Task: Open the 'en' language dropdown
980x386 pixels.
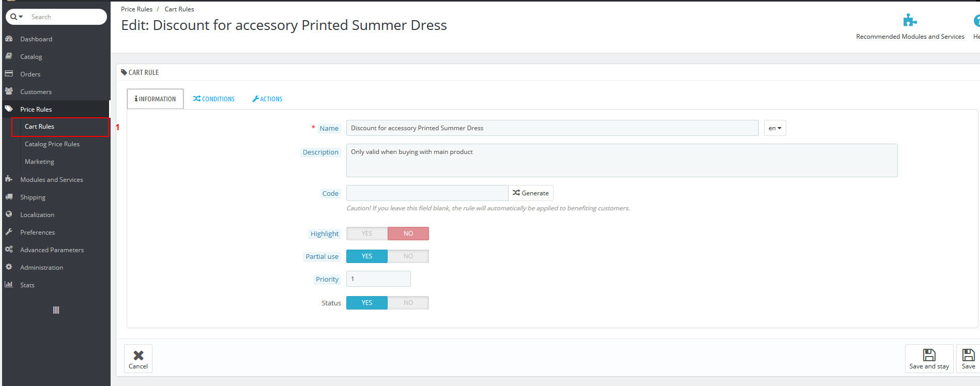Action: point(774,128)
